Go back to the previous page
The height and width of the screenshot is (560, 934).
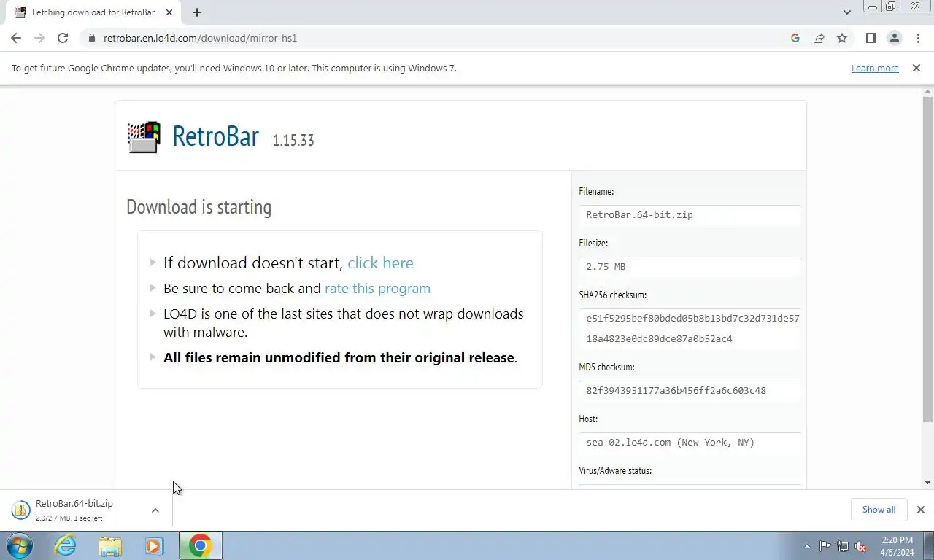point(16,38)
